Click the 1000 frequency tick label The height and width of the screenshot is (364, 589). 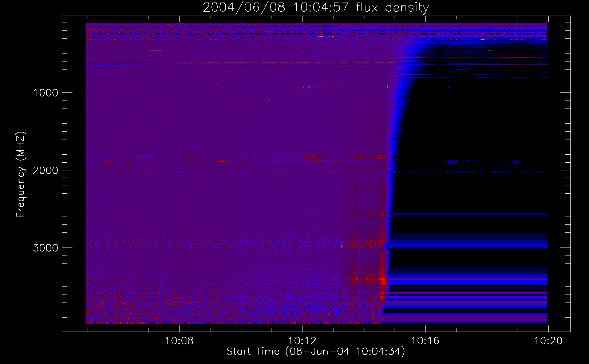(x=46, y=93)
